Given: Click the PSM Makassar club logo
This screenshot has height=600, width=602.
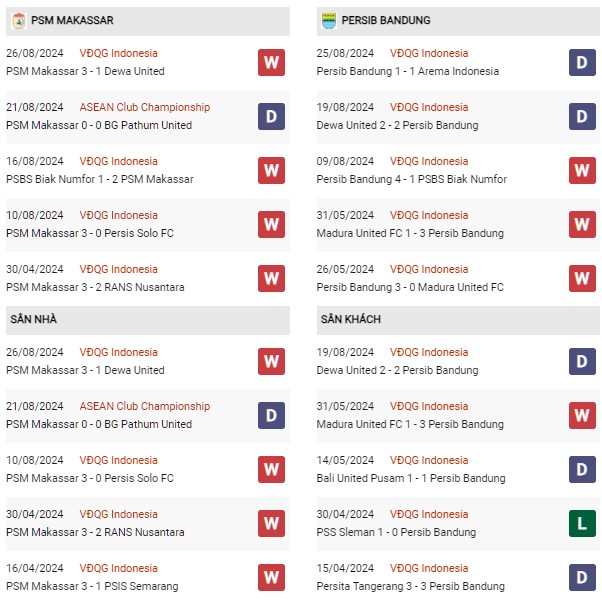Looking at the screenshot, I should tap(19, 21).
